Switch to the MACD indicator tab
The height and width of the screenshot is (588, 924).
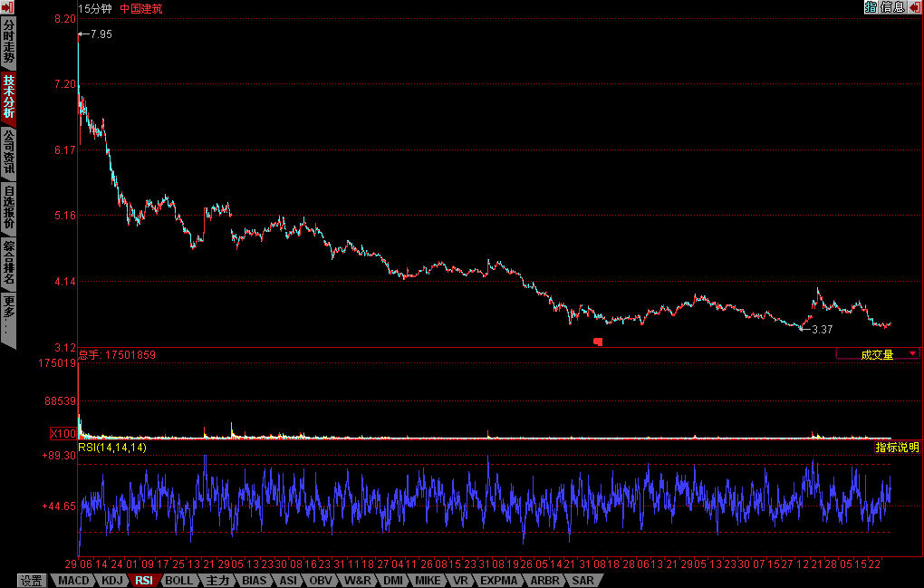pos(73,581)
